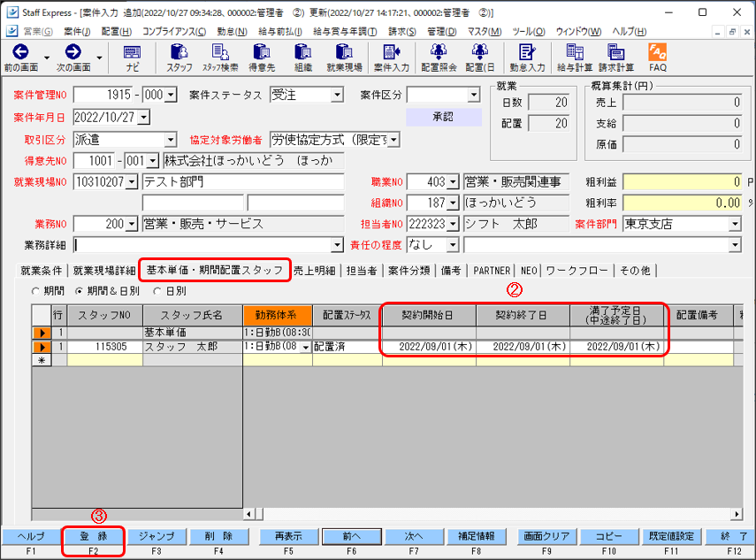Image resolution: width=756 pixels, height=560 pixels.
Task: Click the 承認 approval button
Action: 443,117
